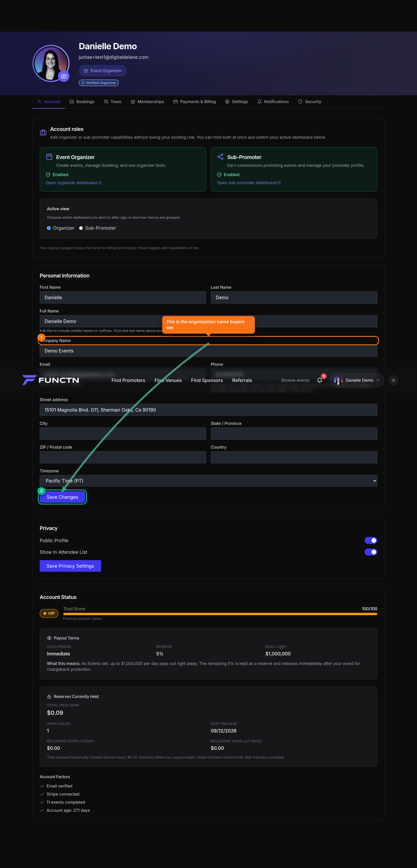Select the Organizer active view radio
The image size is (417, 868).
[49, 228]
